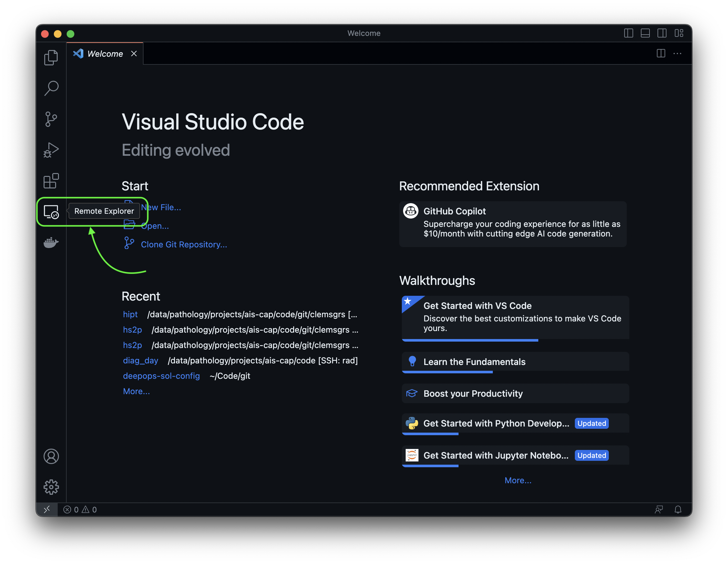The width and height of the screenshot is (728, 564).
Task: Toggle the secondary side bar layout button
Action: pos(662,33)
